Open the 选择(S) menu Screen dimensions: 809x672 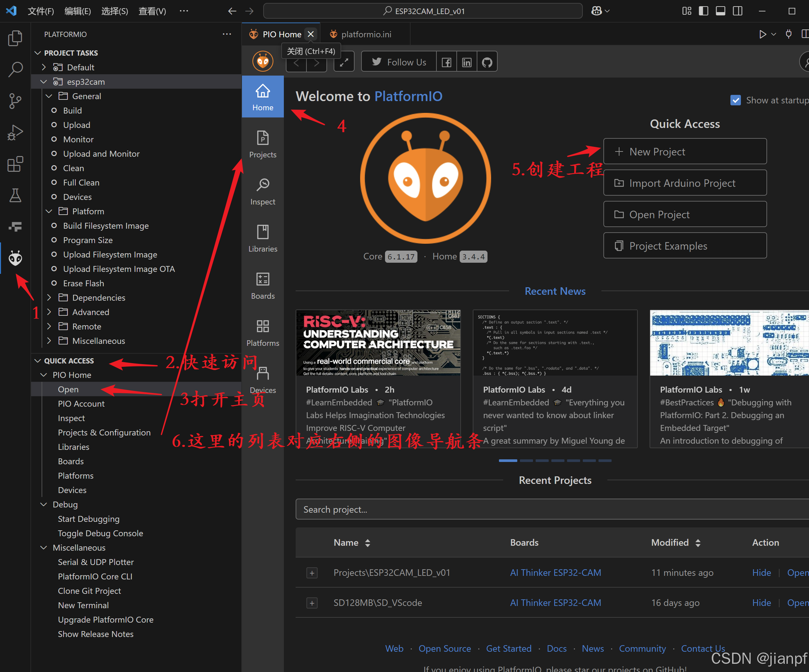coord(114,11)
